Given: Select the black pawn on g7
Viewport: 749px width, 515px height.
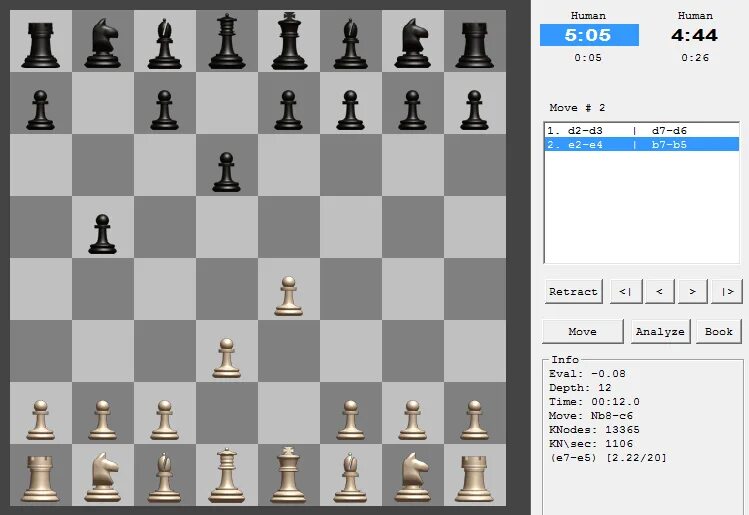Looking at the screenshot, I should pyautogui.click(x=413, y=110).
